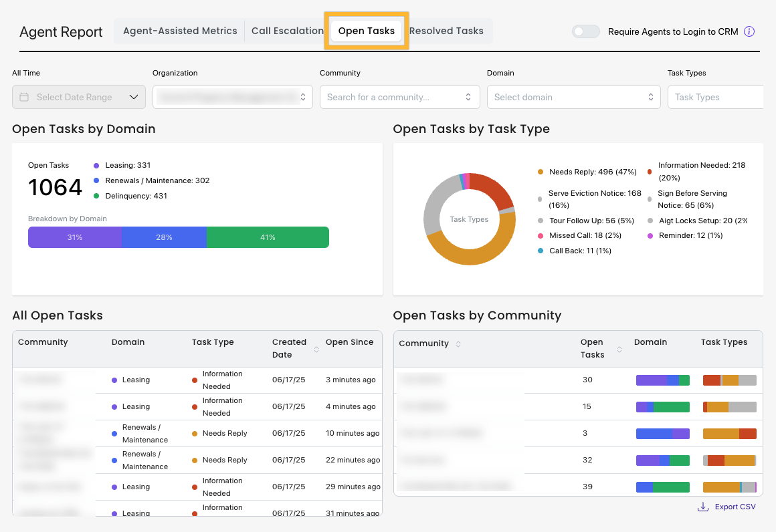Click the 1064 open tasks total
The width and height of the screenshot is (776, 532).
coord(55,187)
